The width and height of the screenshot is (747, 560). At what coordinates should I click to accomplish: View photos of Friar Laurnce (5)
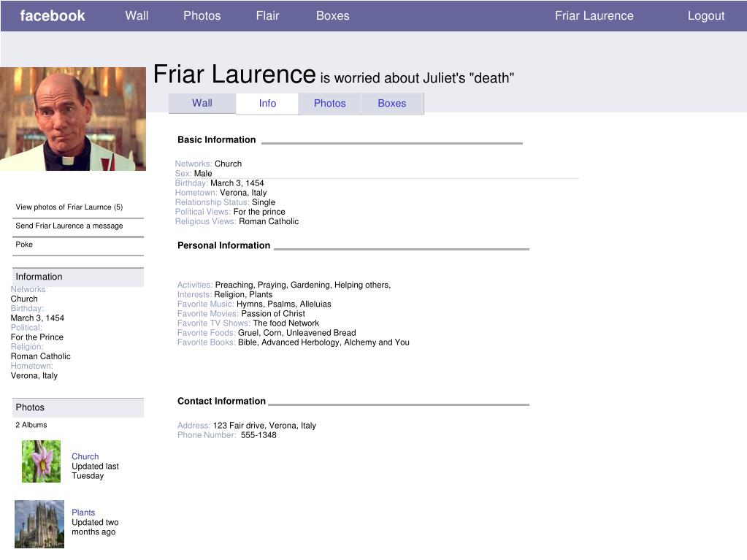click(69, 207)
